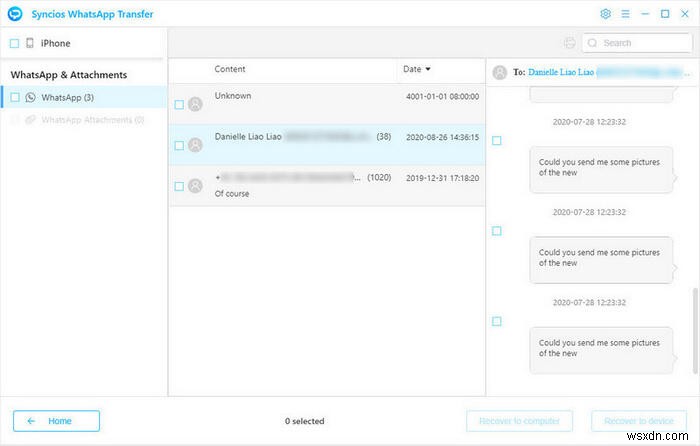Sort by Date dropdown arrow

[x=428, y=69]
